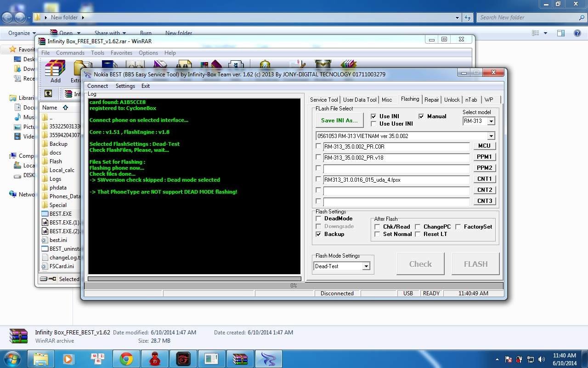Screen dimensions: 588x368
Task: Click the WinRAR archive icon in details pane
Action: 19,336
